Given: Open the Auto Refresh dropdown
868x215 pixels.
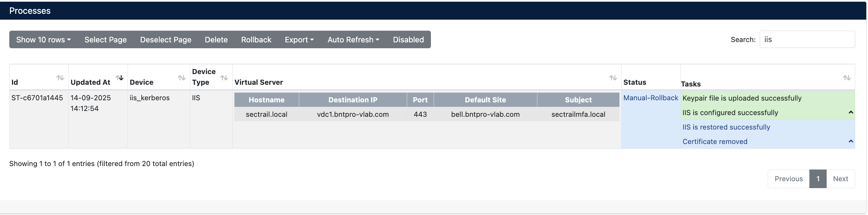Looking at the screenshot, I should point(353,40).
